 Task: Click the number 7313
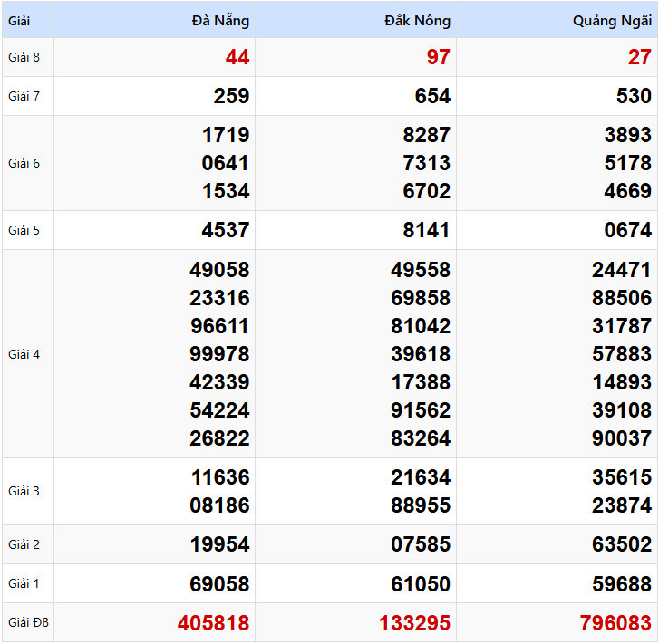tap(427, 163)
